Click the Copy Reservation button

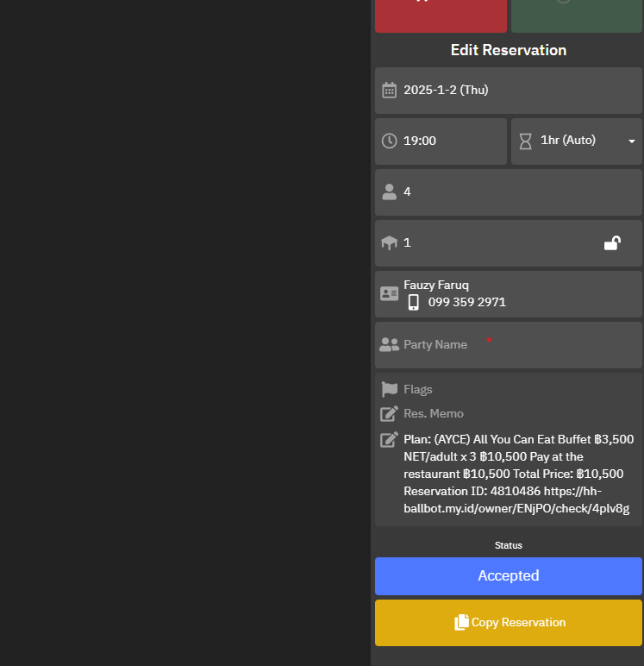point(509,623)
